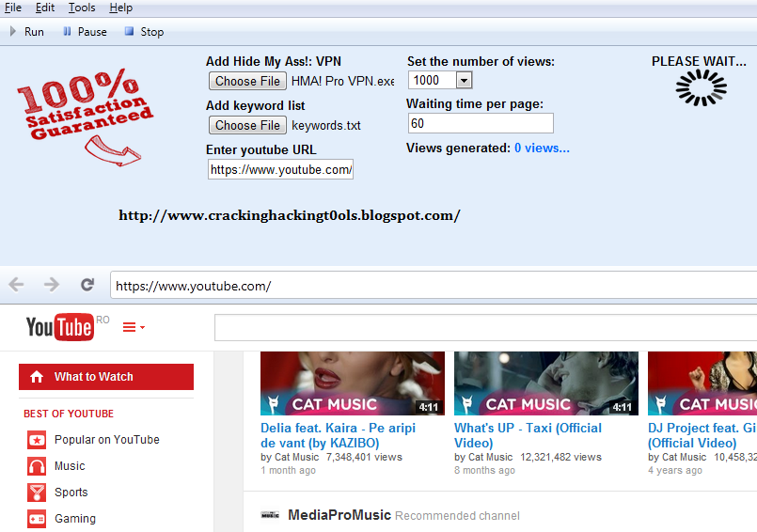Click the Enter youtube URL field
This screenshot has width=757, height=532.
coord(280,169)
